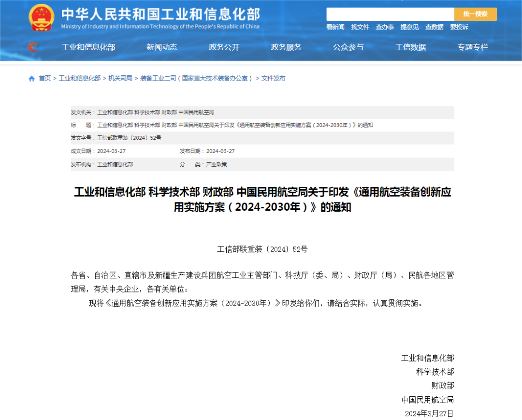Click the home icon in breadcrumb
Viewport: 522px width, 420px height.
click(32, 78)
